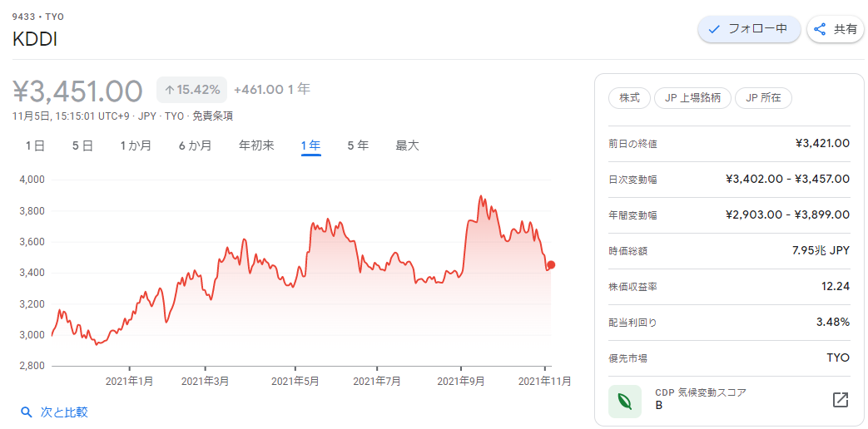Click the +461.00 1年 change text

pyautogui.click(x=272, y=90)
